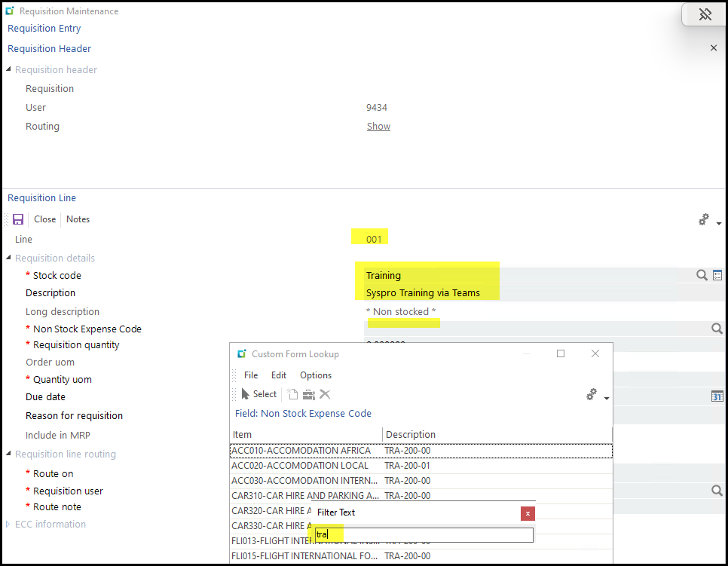The height and width of the screenshot is (566, 728).
Task: Open the Due date calendar picker icon
Action: (x=717, y=396)
